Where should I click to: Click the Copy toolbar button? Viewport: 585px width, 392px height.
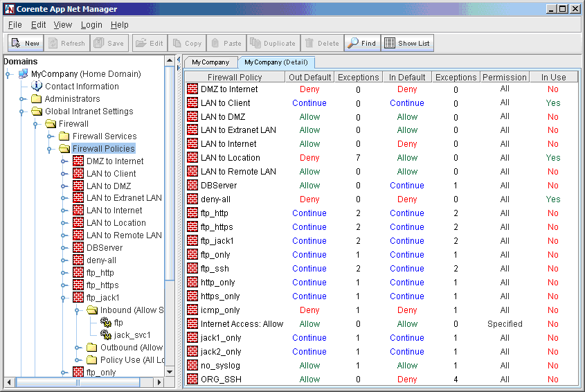click(x=188, y=44)
